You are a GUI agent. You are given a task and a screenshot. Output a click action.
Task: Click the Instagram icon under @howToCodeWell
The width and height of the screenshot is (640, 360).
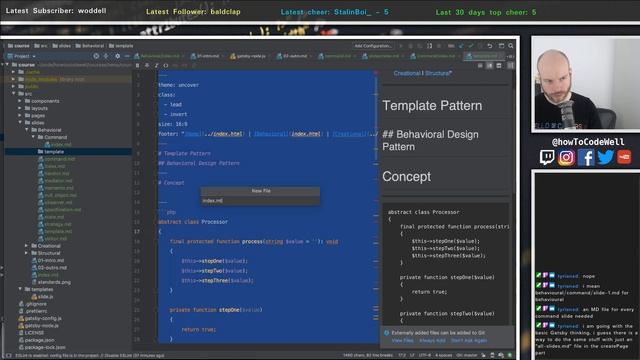(x=567, y=157)
